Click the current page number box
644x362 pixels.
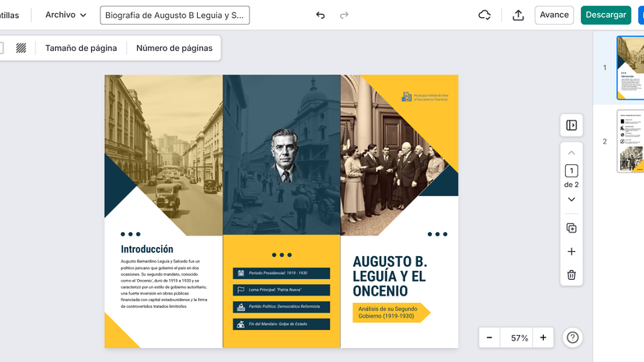point(572,171)
